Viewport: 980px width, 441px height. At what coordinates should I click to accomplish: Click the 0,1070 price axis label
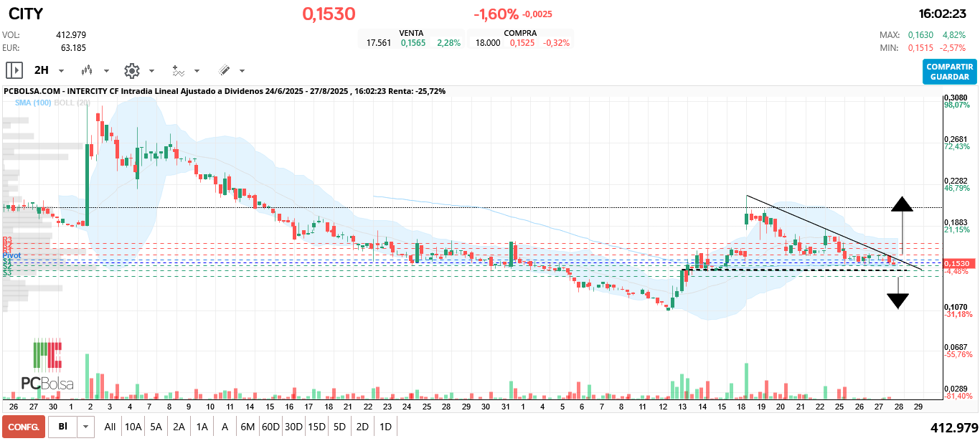(958, 307)
